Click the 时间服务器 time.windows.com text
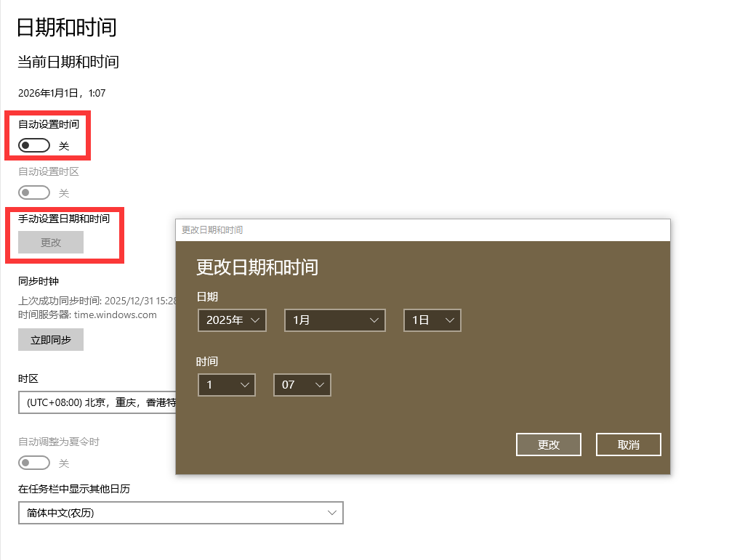The image size is (729, 560). tap(87, 315)
